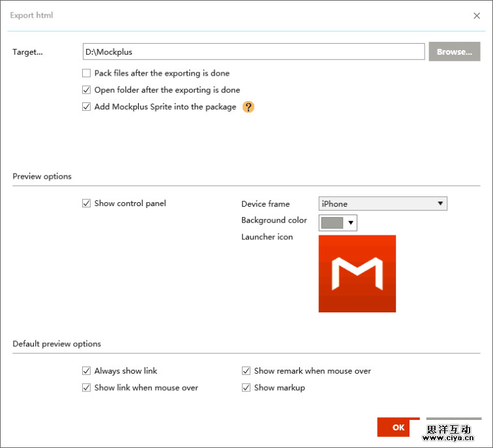Image resolution: width=493 pixels, height=448 pixels.
Task: Click the help question mark icon
Action: [x=248, y=107]
